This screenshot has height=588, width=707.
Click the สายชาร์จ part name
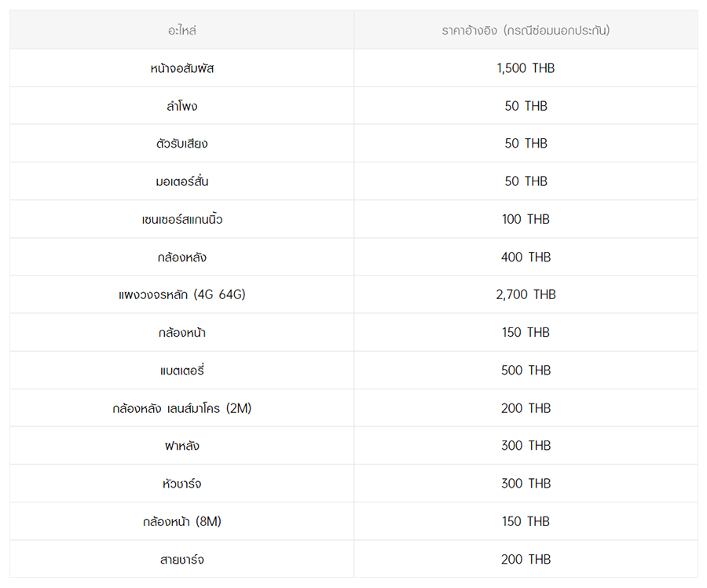pos(181,559)
